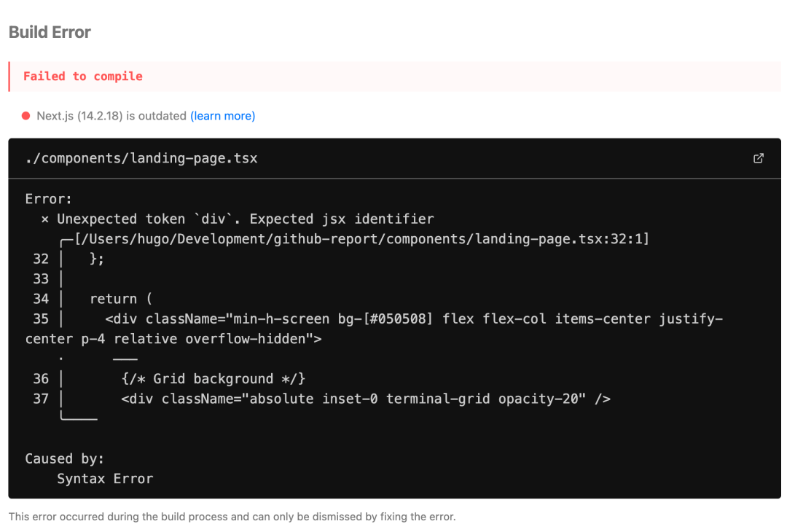Click the min-h-screen div code on line 35

pos(374,329)
